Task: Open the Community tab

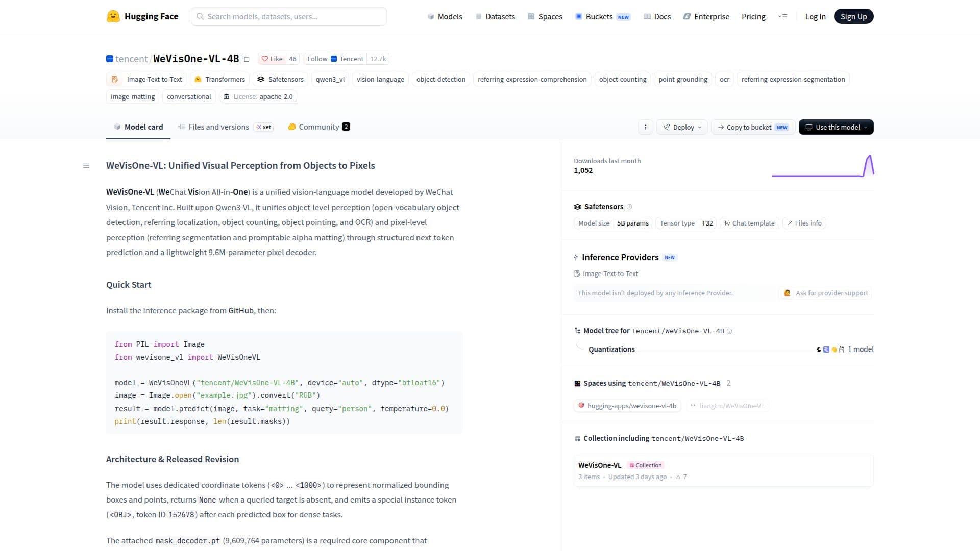Action: pos(319,127)
